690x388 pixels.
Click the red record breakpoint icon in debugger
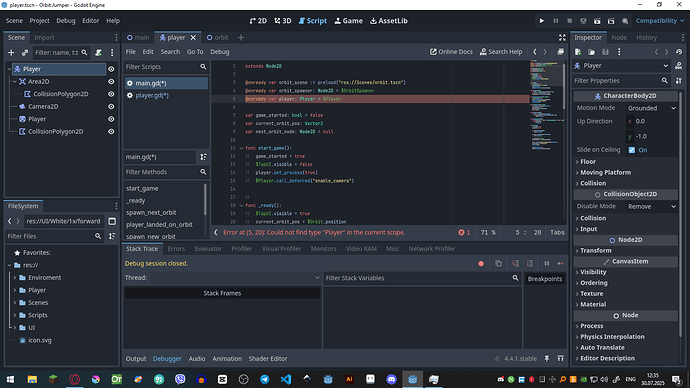pyautogui.click(x=481, y=264)
